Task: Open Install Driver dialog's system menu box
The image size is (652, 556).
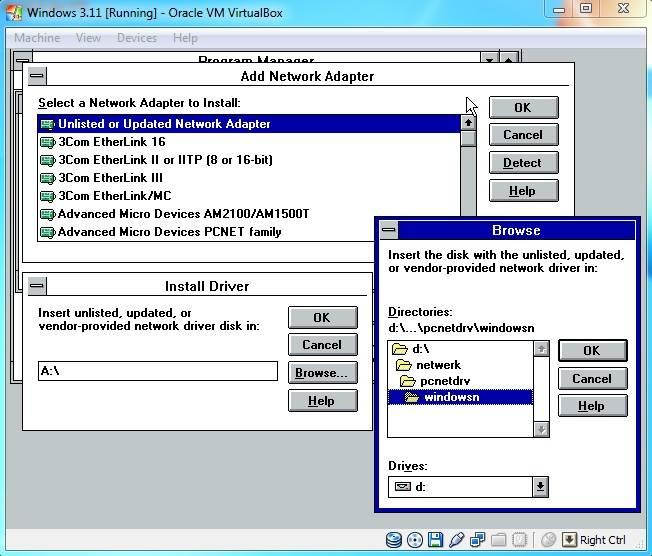Action: click(x=36, y=286)
